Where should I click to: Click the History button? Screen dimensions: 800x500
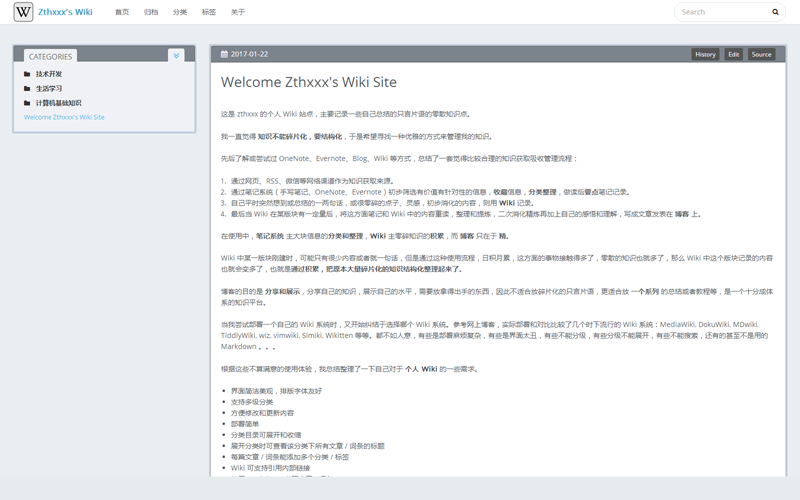coord(705,54)
